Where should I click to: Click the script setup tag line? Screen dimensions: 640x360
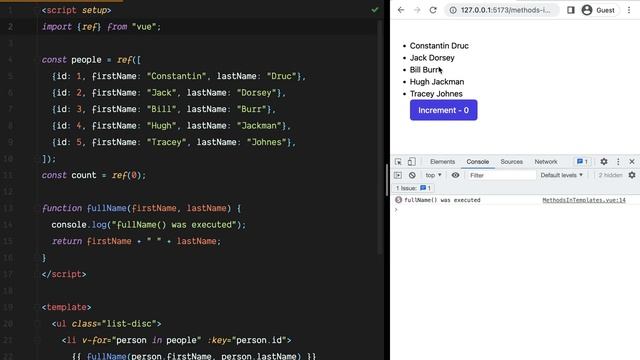tap(76, 10)
